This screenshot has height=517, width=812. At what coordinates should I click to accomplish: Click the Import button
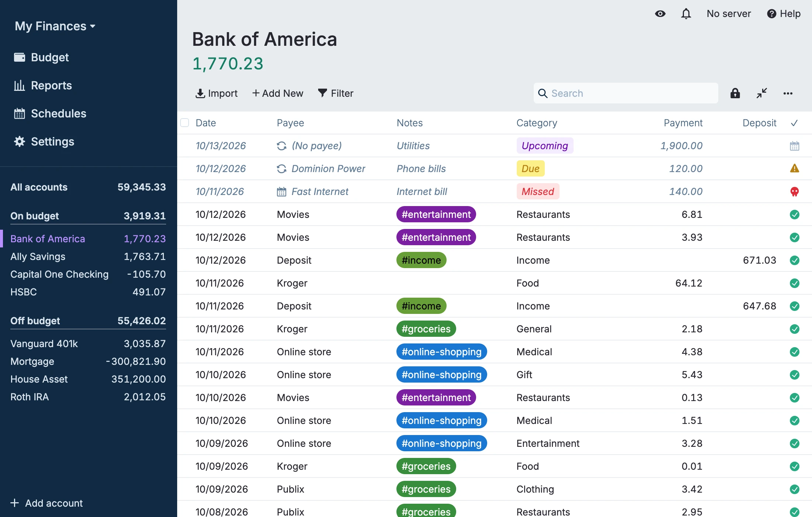tap(216, 93)
